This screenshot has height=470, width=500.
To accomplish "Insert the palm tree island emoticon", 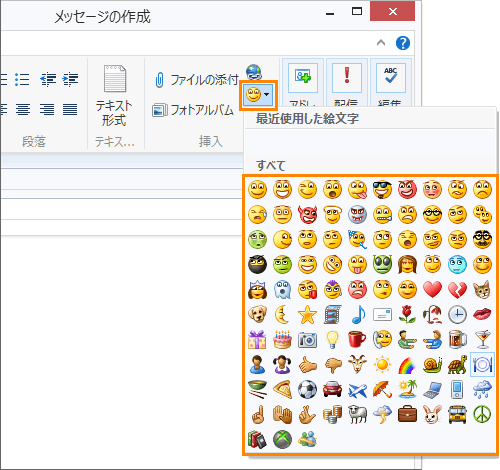I will click(407, 389).
